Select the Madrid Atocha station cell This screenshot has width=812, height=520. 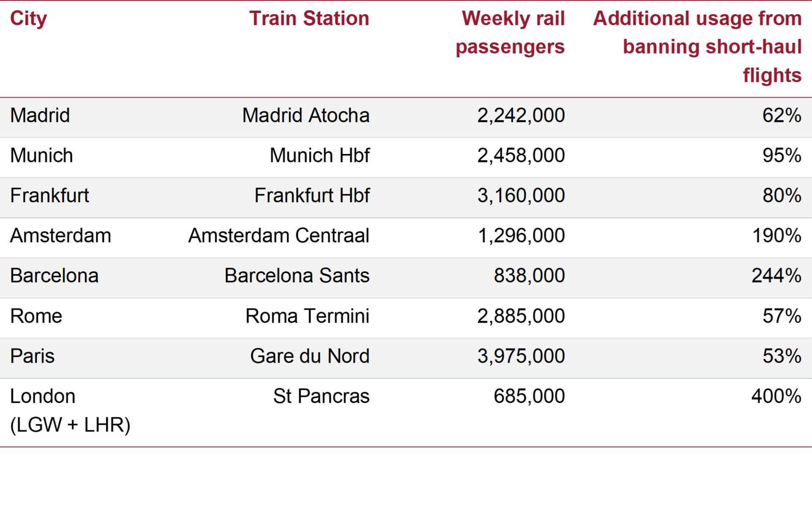[306, 115]
